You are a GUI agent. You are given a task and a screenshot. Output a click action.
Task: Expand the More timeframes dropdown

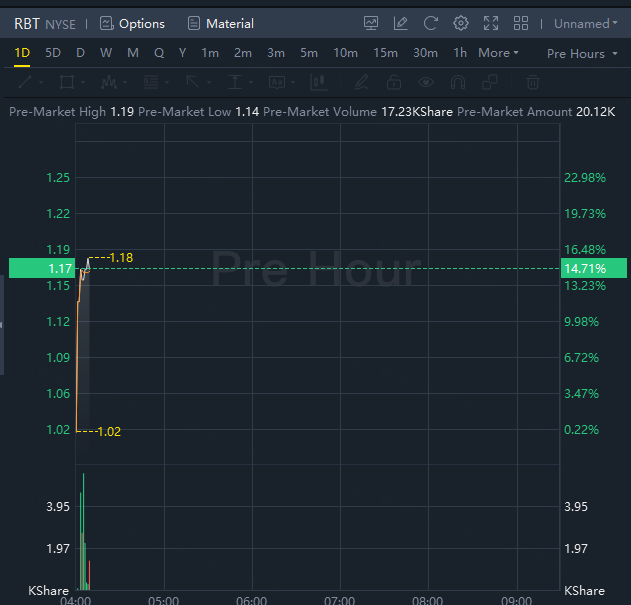click(498, 53)
